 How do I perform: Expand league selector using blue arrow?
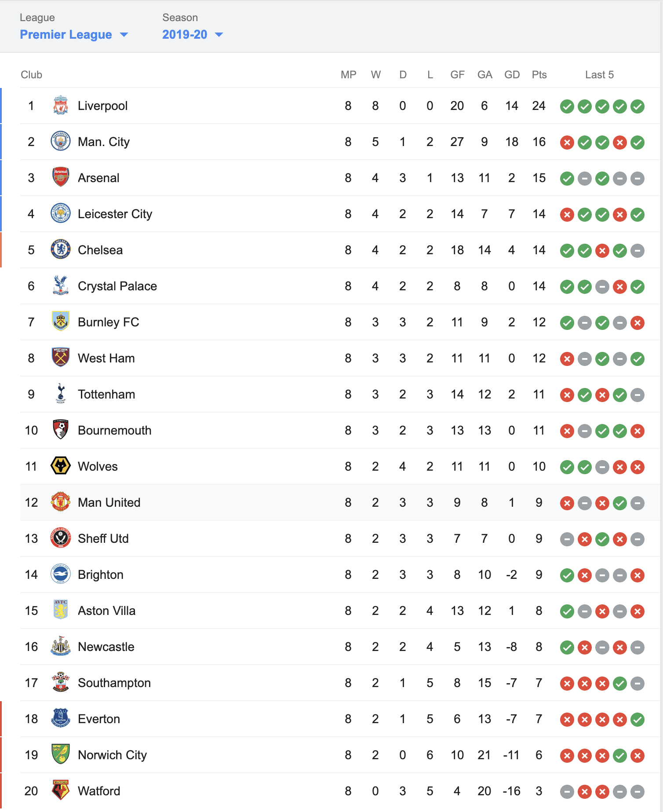coord(124,35)
